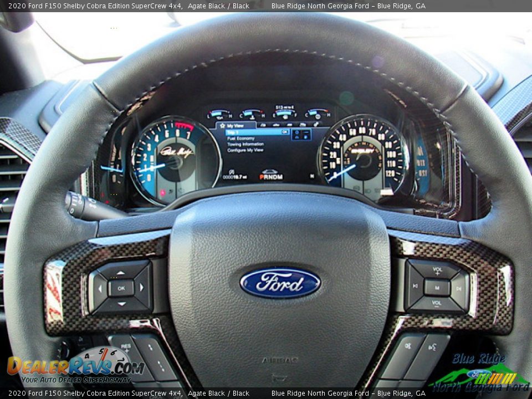The height and width of the screenshot is (399, 532).
Task: Click the settings tab icon in cluster display
Action: click(316, 125)
